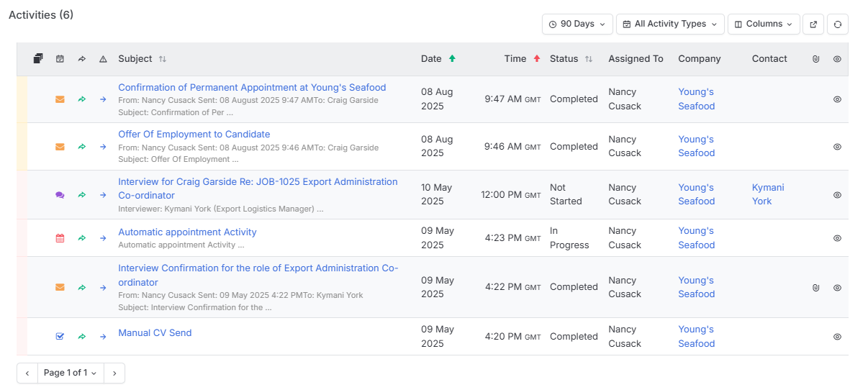Open contact Kymani York
The width and height of the screenshot is (868, 390).
tap(768, 194)
